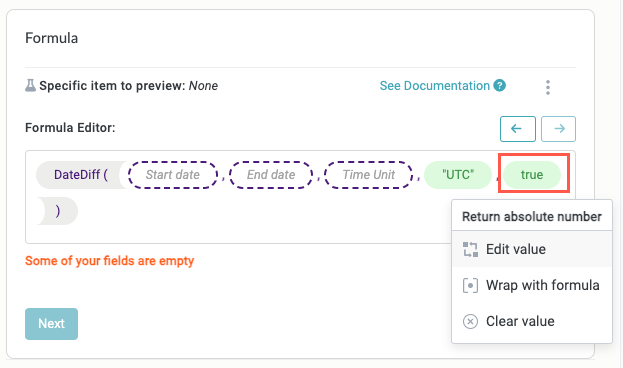Click the true value pill

point(532,175)
